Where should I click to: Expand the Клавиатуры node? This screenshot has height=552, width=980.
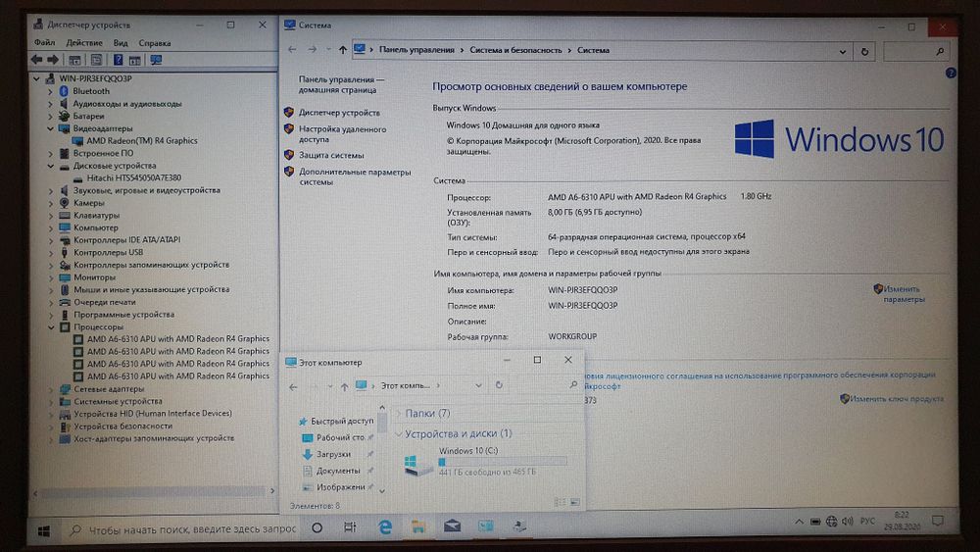click(51, 215)
